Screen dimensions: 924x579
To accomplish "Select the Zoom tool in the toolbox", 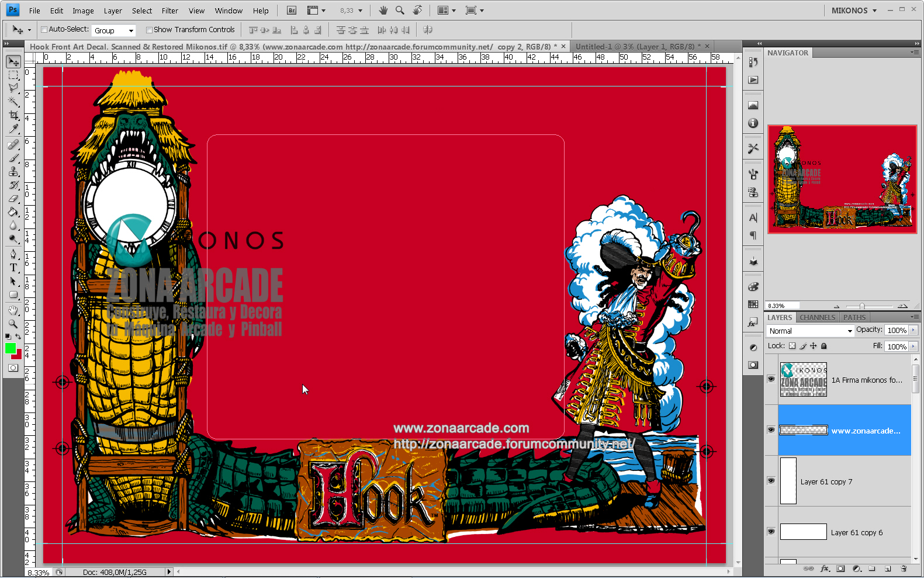I will pyautogui.click(x=13, y=324).
